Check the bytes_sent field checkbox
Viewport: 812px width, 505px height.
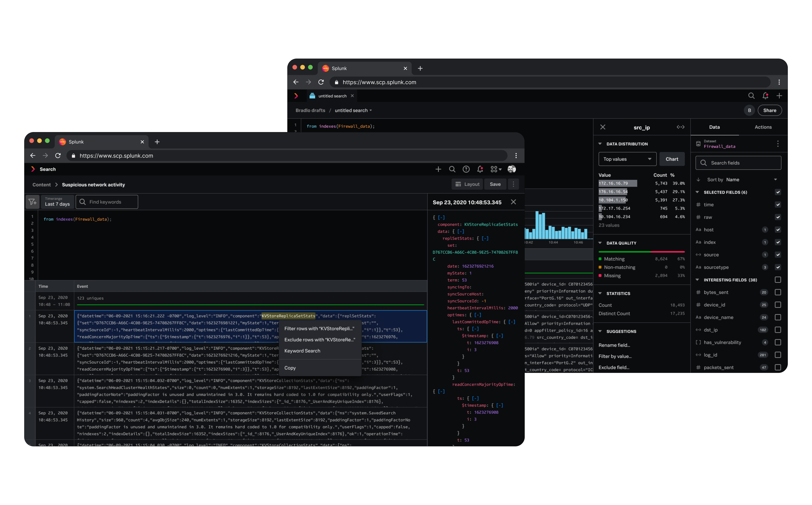click(x=778, y=293)
